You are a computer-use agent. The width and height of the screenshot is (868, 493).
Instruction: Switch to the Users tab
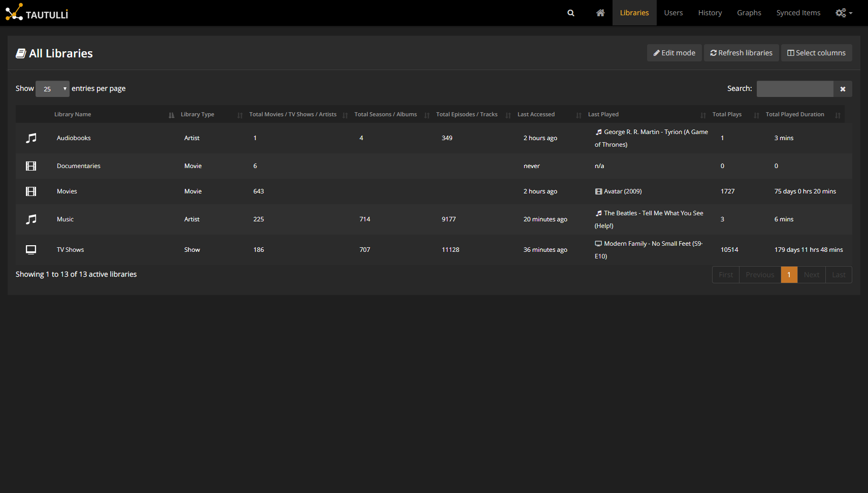(x=673, y=13)
